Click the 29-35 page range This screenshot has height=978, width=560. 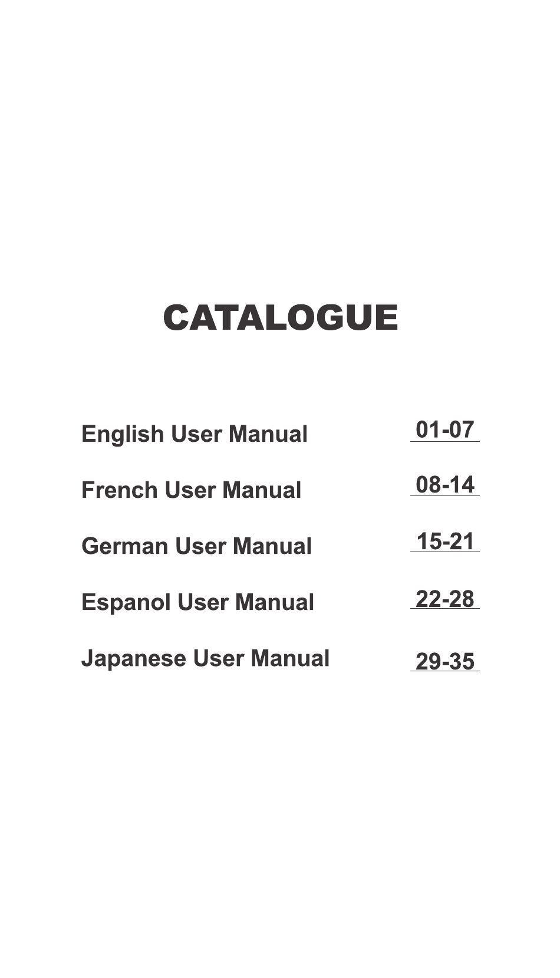click(x=445, y=661)
